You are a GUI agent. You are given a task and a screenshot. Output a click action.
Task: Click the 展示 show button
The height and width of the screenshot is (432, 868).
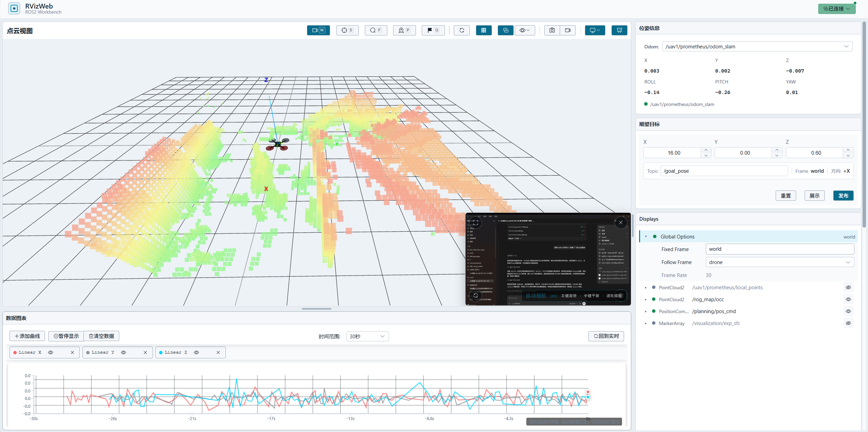(815, 196)
